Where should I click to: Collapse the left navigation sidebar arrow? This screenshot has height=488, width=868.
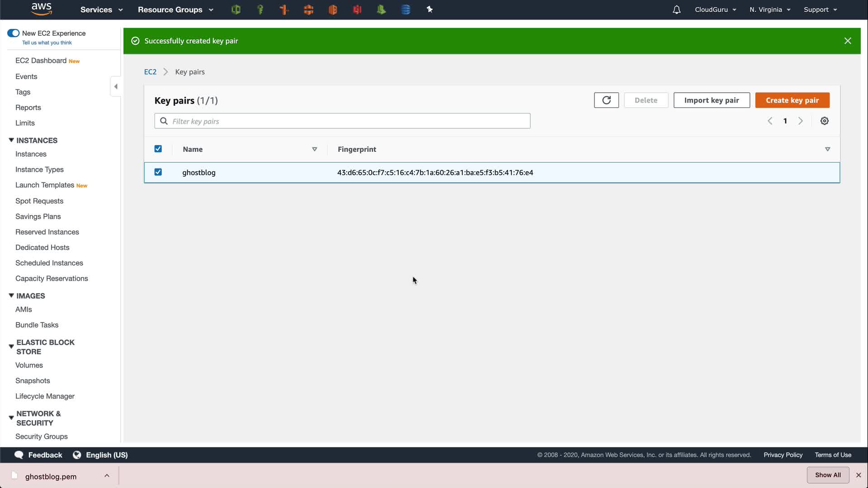[x=116, y=86]
